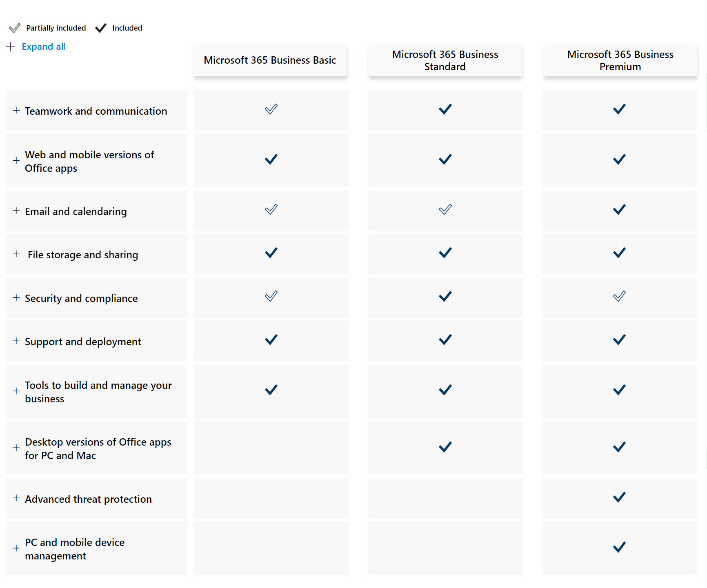
Task: Select Microsoft 365 Business Basic column header
Action: coord(270,60)
